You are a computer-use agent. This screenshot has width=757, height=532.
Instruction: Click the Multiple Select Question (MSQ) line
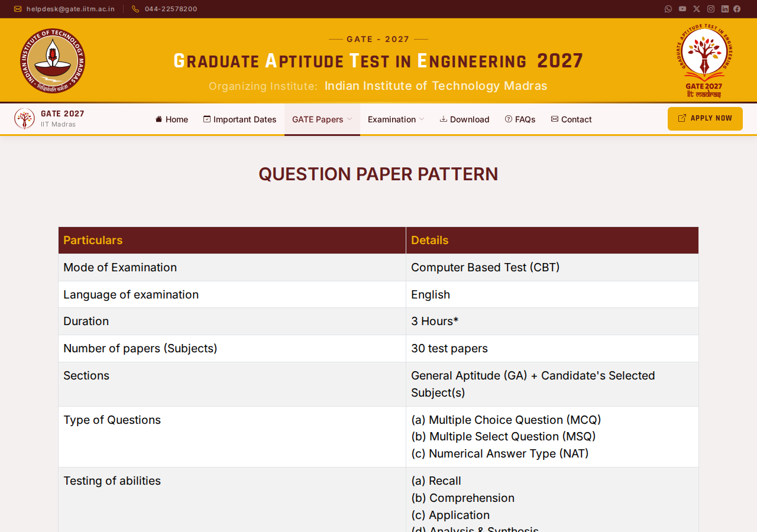click(503, 437)
